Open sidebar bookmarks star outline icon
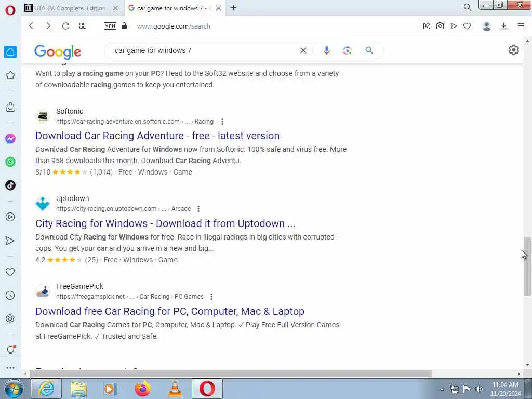The width and height of the screenshot is (532, 399). [x=10, y=75]
